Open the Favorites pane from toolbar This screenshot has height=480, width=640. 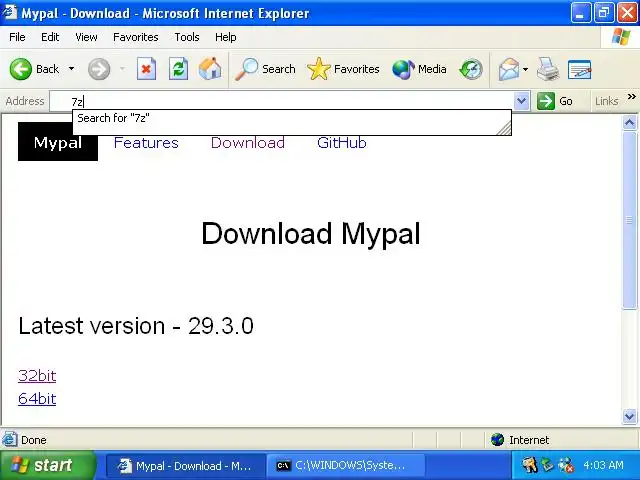343,69
